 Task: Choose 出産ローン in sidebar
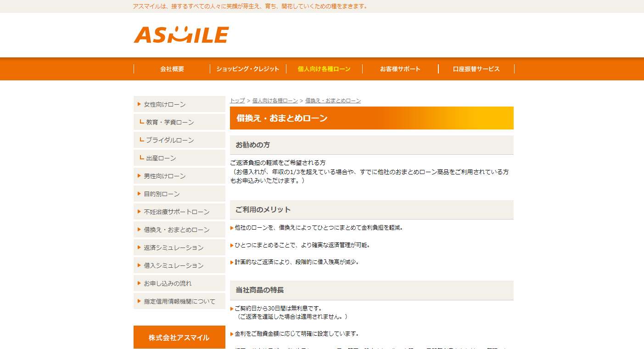pos(179,158)
